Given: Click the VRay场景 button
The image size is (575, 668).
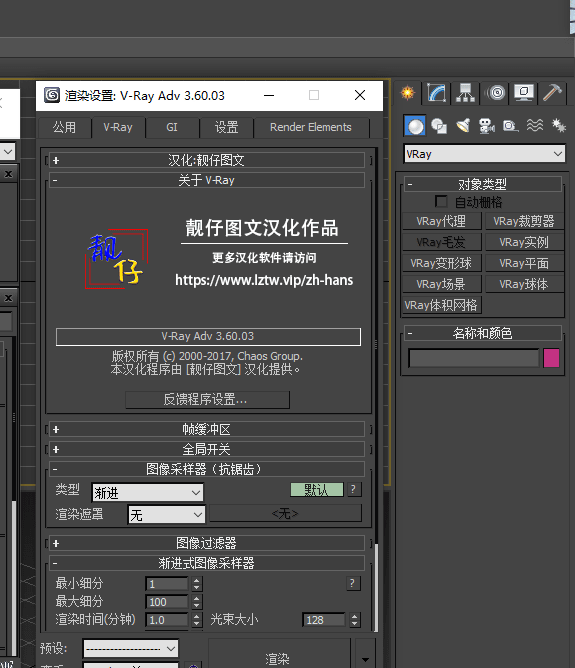Looking at the screenshot, I should 441,284.
